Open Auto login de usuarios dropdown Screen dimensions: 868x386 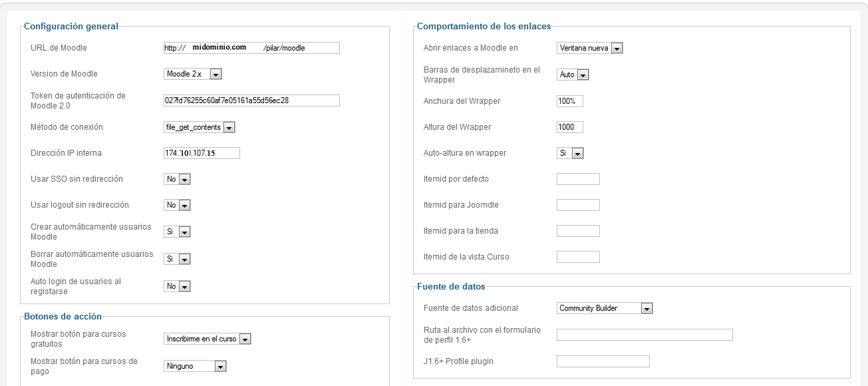pos(177,286)
